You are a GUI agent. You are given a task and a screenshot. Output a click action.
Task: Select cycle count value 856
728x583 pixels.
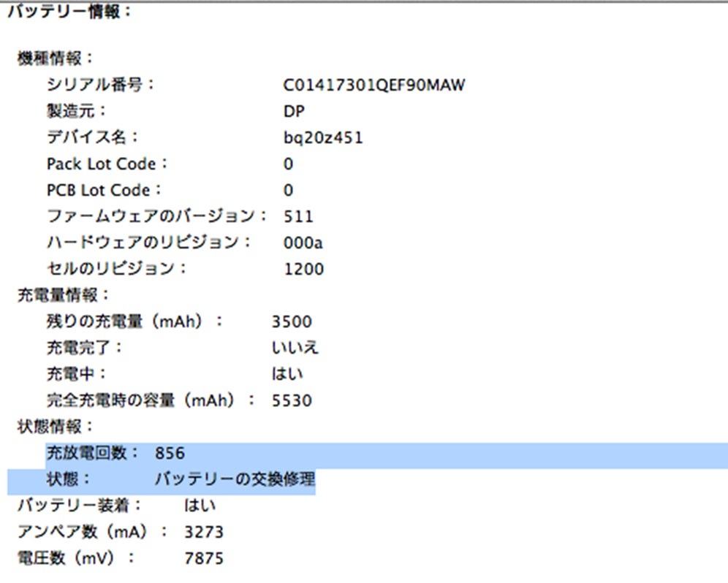pos(170,453)
